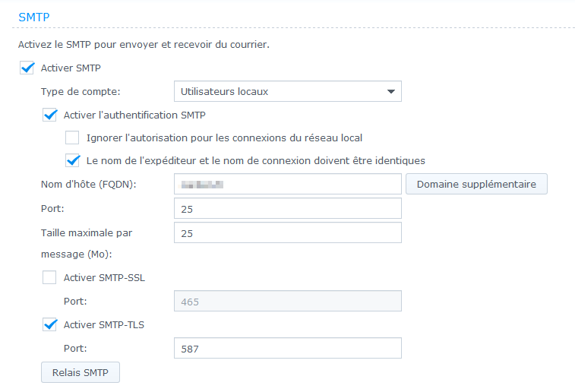Disable the Activer SMTP checkbox
Viewport: 575px width, 392px height.
(27, 68)
